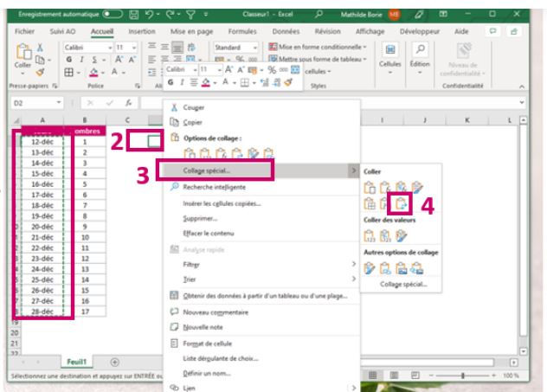The image size is (547, 392).
Task: Click paste values 123 icon
Action: [370, 235]
